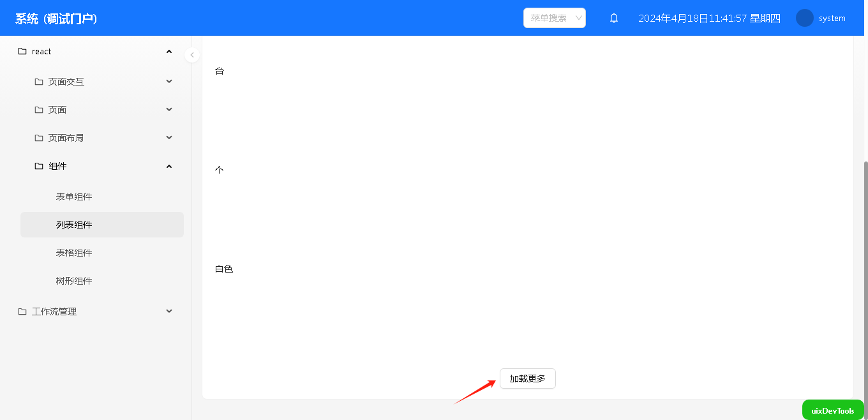Collapse the react menu chevron
This screenshot has height=420, width=868.
pyautogui.click(x=169, y=51)
